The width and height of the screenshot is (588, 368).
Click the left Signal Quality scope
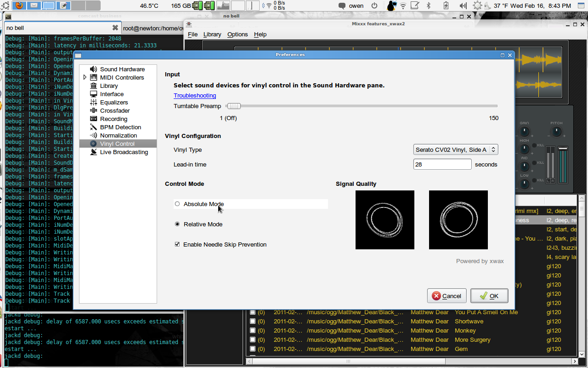(385, 220)
